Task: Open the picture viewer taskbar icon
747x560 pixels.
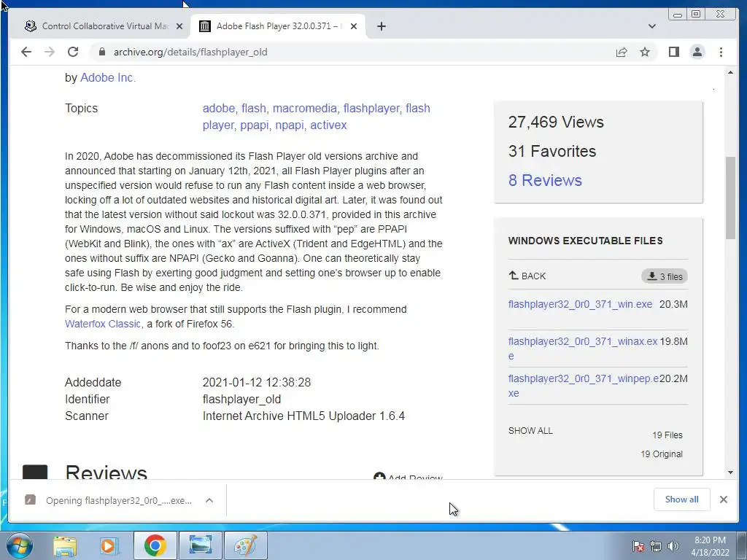Action: [x=201, y=545]
